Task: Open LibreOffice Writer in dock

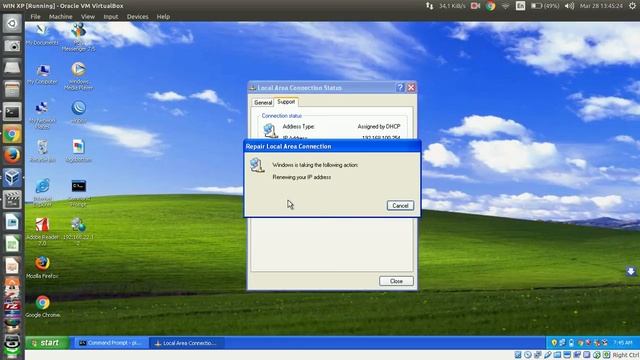Action: pyautogui.click(x=12, y=222)
